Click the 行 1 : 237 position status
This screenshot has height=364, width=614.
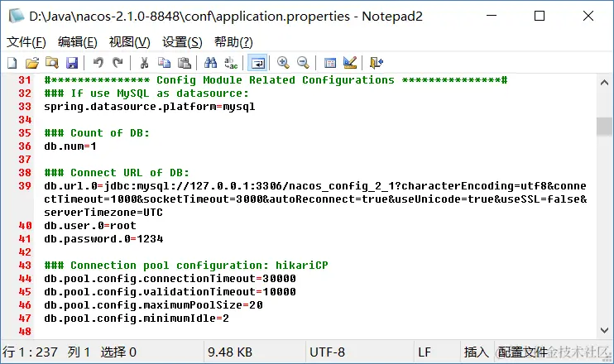point(102,352)
